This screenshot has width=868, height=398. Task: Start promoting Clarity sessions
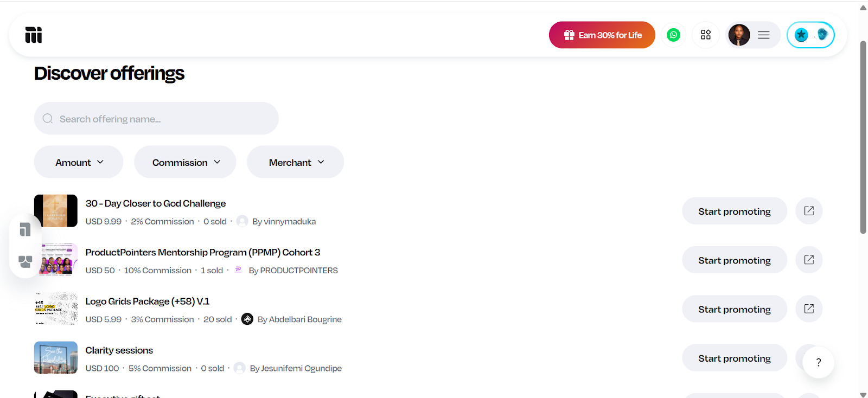pyautogui.click(x=735, y=358)
